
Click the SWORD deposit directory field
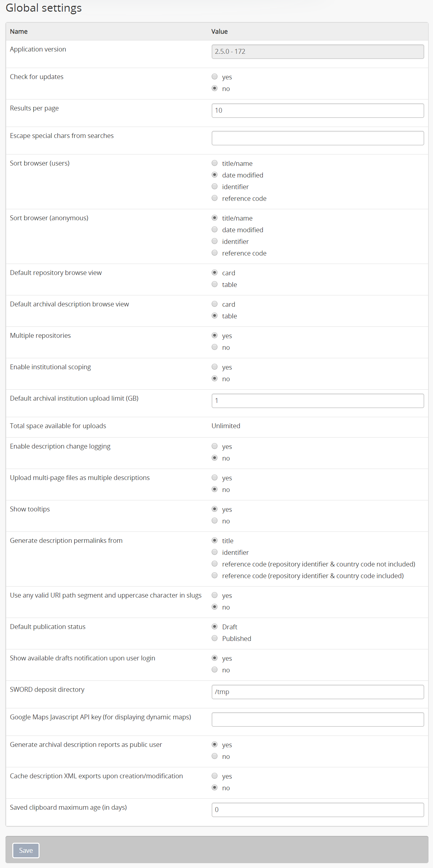[317, 692]
